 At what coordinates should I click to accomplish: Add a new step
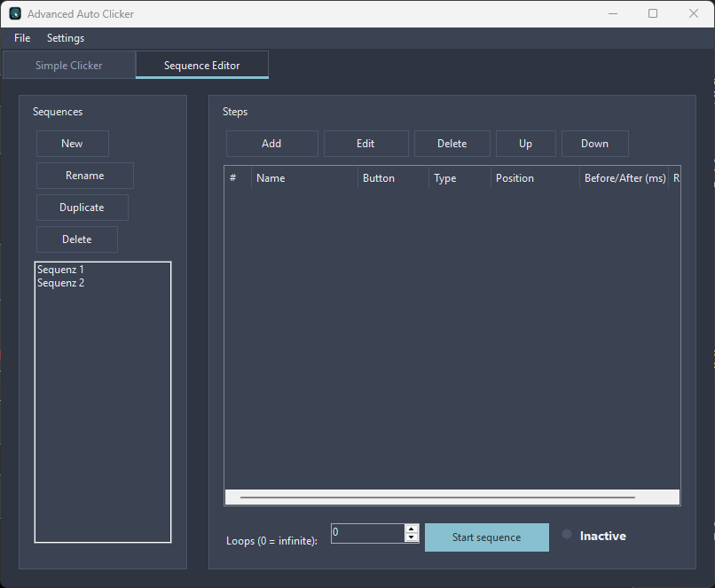click(x=271, y=144)
